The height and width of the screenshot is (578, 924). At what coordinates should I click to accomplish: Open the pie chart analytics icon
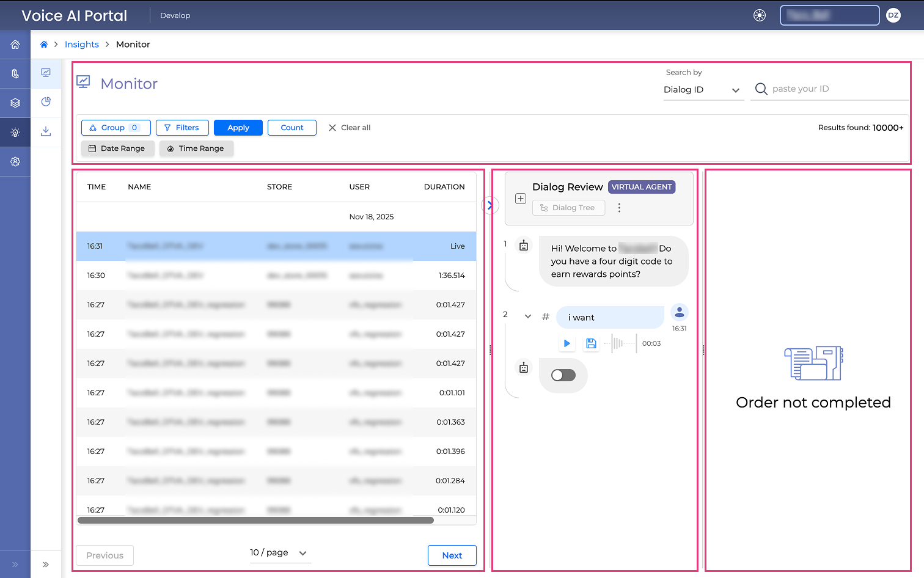[46, 102]
